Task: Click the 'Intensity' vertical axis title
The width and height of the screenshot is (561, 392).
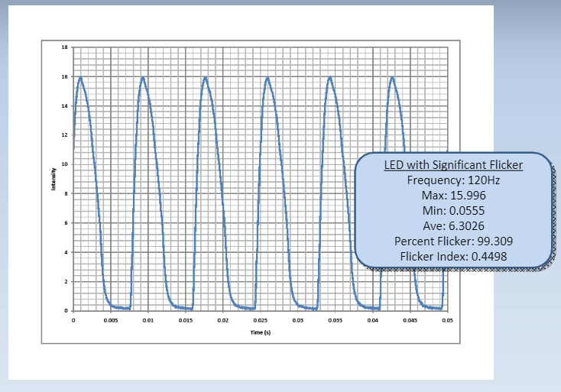Action: point(54,179)
